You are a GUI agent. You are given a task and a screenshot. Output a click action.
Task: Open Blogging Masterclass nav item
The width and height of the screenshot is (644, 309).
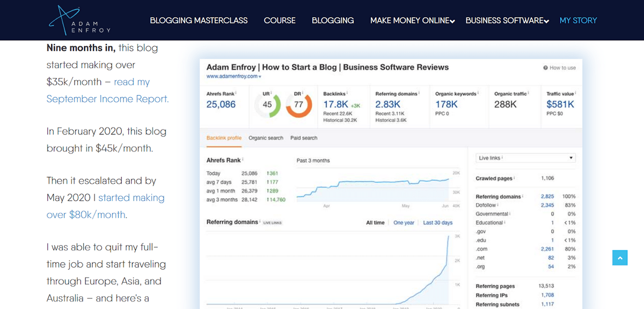point(199,20)
